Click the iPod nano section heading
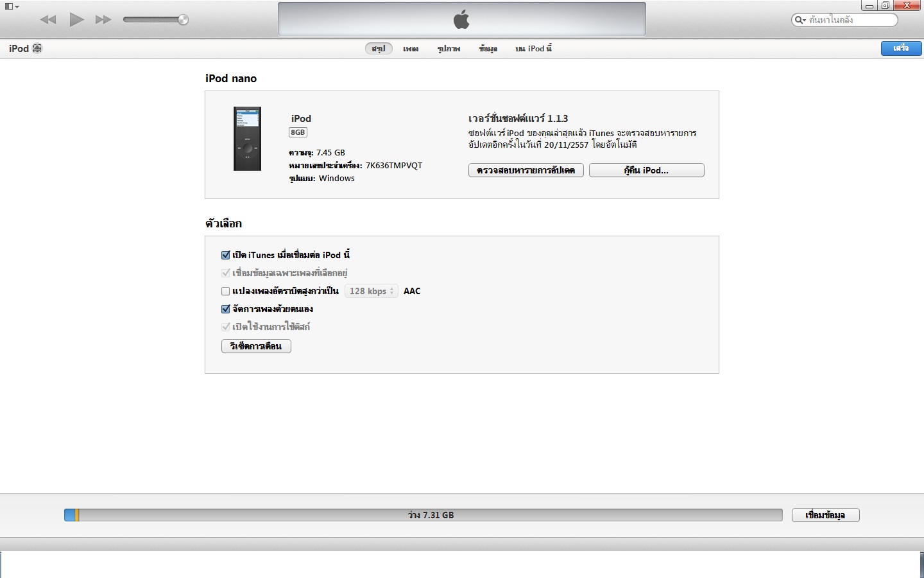The height and width of the screenshot is (578, 924). tap(231, 78)
